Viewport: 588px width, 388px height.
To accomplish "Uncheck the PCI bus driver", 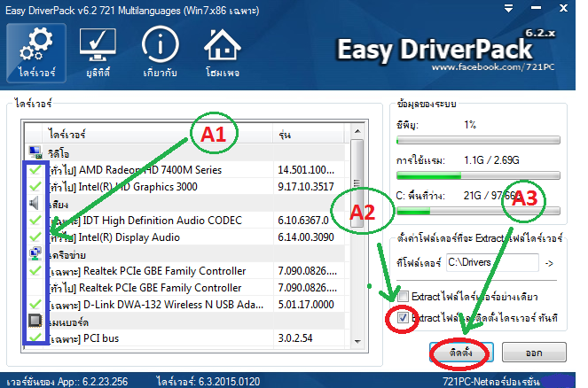I will point(35,338).
